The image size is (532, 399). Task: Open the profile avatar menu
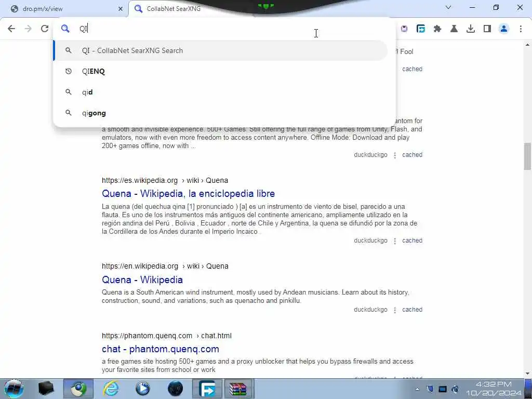point(504,29)
